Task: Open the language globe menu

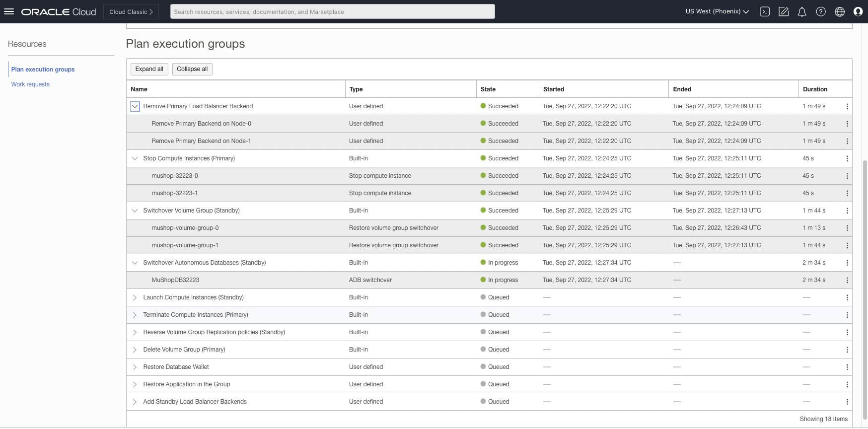Action: point(840,11)
